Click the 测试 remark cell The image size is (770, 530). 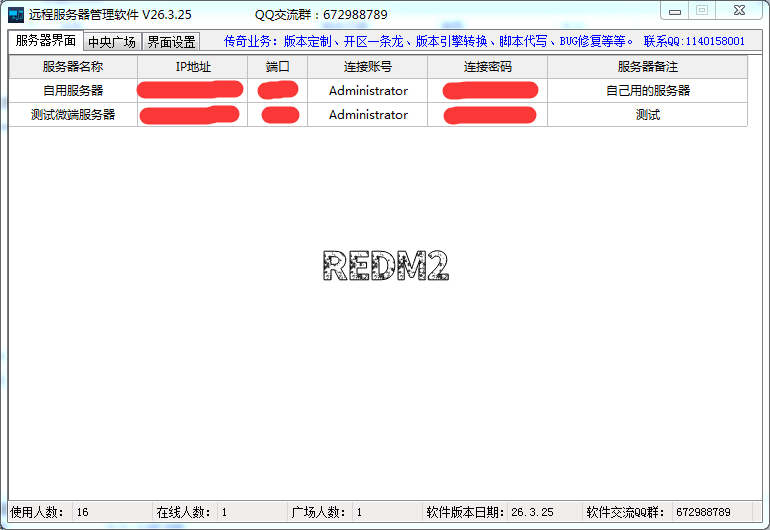click(647, 115)
